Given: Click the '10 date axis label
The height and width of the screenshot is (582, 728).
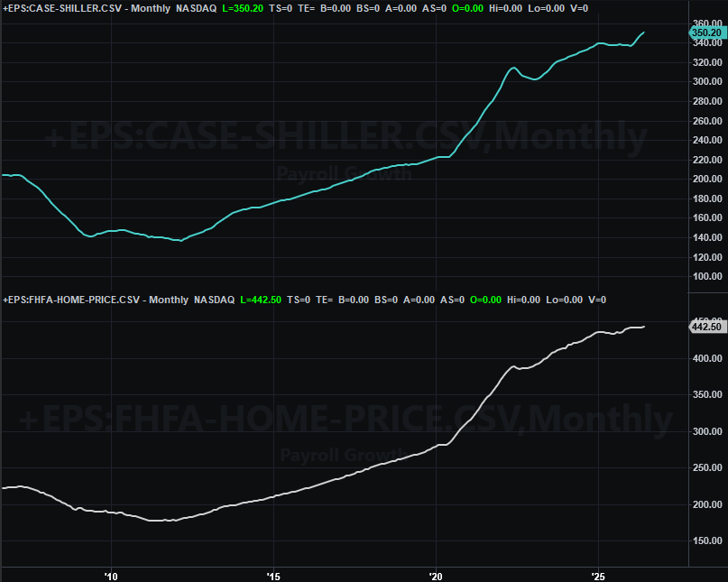Looking at the screenshot, I should (111, 577).
